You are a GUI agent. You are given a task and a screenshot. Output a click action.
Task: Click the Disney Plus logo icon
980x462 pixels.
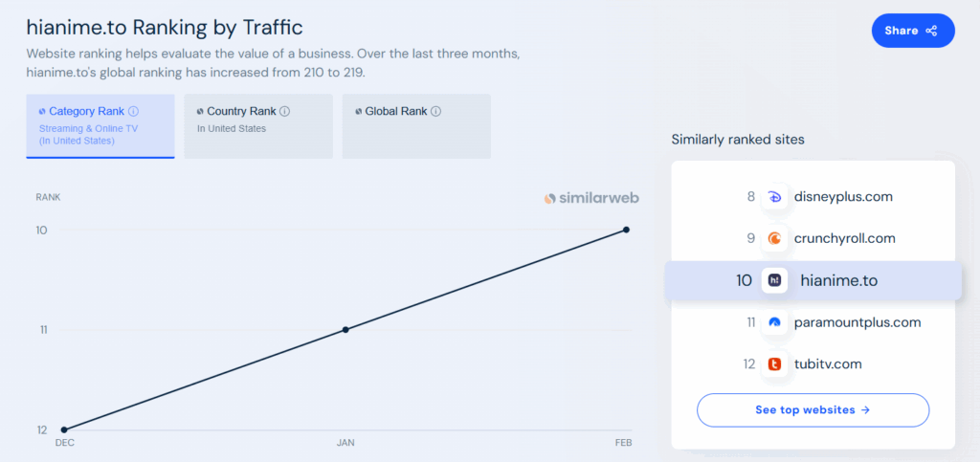[x=775, y=197]
